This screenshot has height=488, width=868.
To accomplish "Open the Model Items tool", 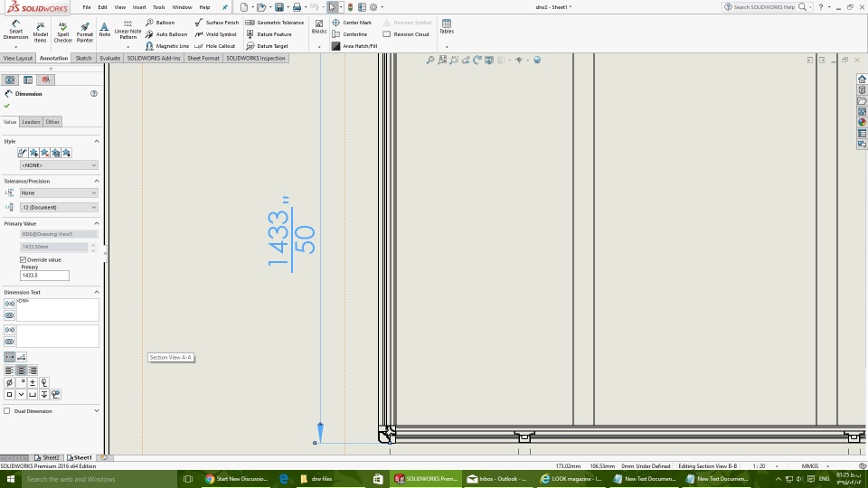I will 41,33.
